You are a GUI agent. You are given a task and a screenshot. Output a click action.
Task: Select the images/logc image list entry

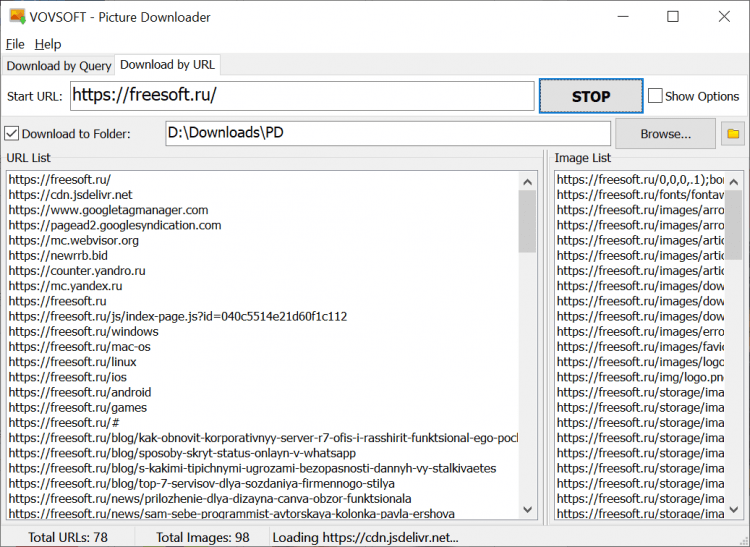640,362
